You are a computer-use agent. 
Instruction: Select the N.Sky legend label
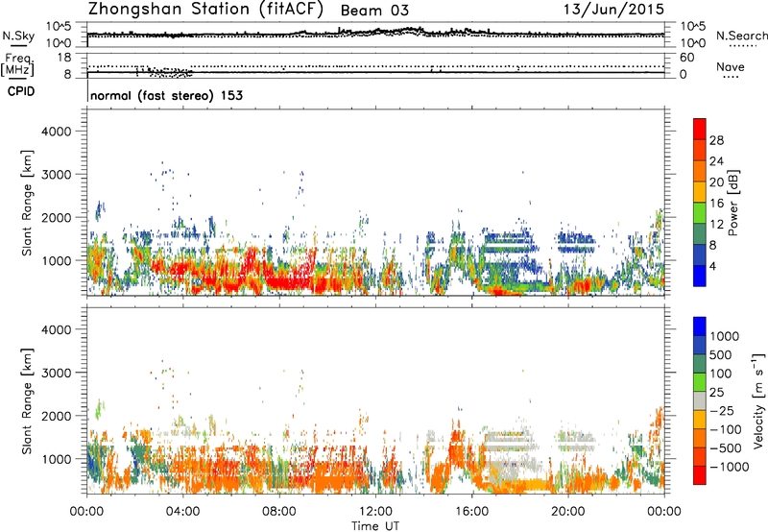click(18, 36)
